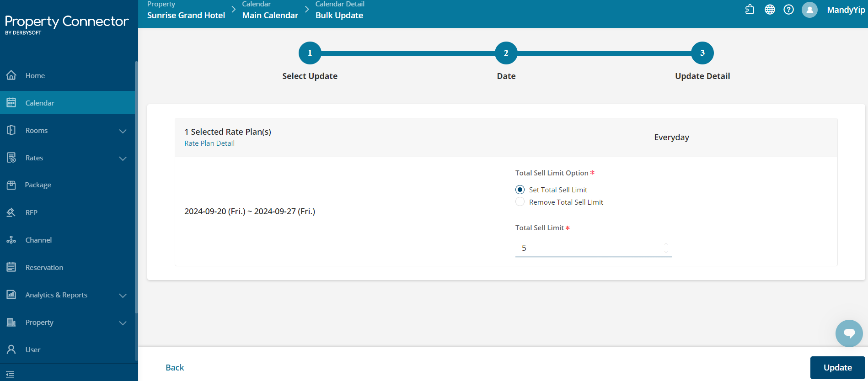The image size is (868, 381).
Task: Click the Property building icon
Action: (11, 322)
